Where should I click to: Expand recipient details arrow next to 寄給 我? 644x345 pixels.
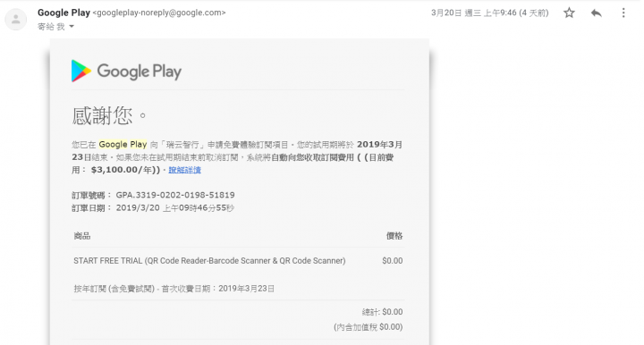coord(72,26)
